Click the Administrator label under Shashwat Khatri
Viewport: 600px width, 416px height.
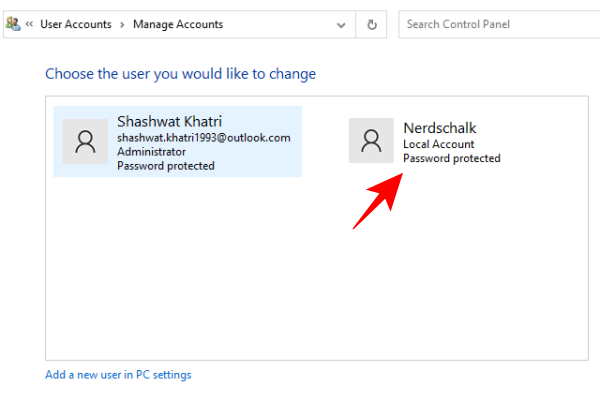click(151, 152)
